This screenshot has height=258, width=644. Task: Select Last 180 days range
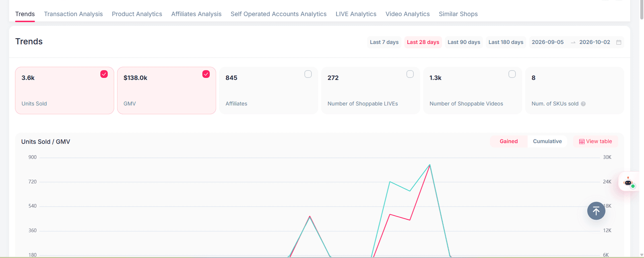coord(506,42)
